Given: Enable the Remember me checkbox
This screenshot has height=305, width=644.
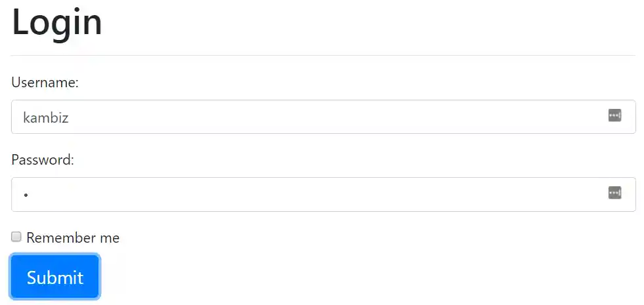Looking at the screenshot, I should point(16,237).
